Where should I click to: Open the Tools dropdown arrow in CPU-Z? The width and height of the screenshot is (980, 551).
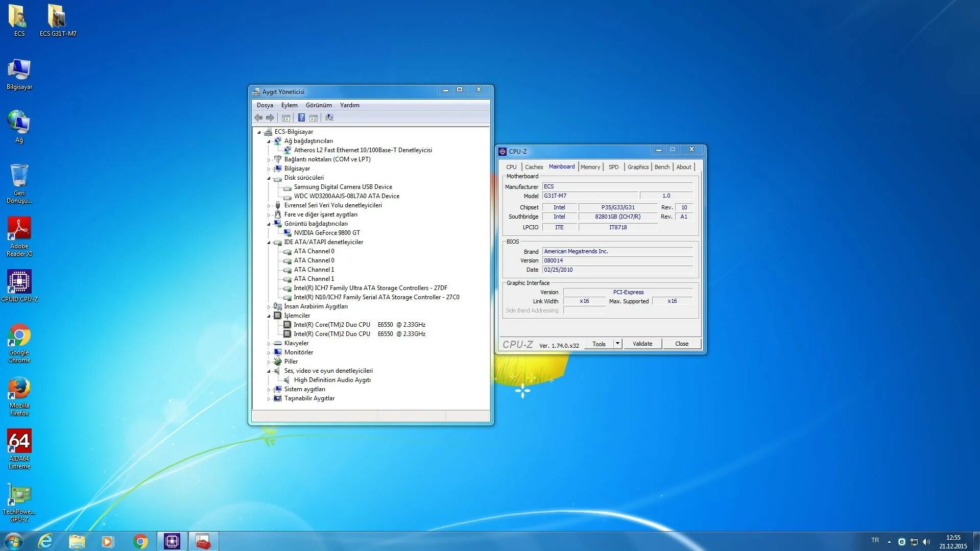point(617,344)
